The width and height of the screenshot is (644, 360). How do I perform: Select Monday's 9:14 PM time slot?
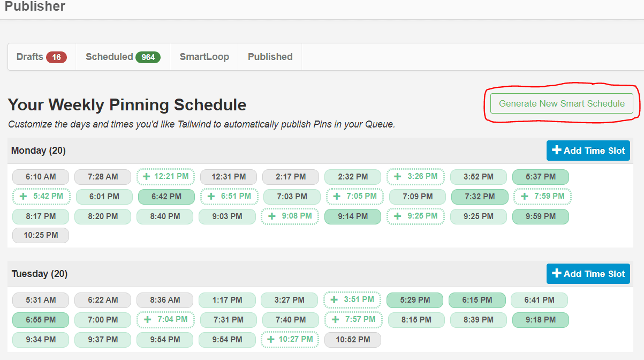click(353, 216)
